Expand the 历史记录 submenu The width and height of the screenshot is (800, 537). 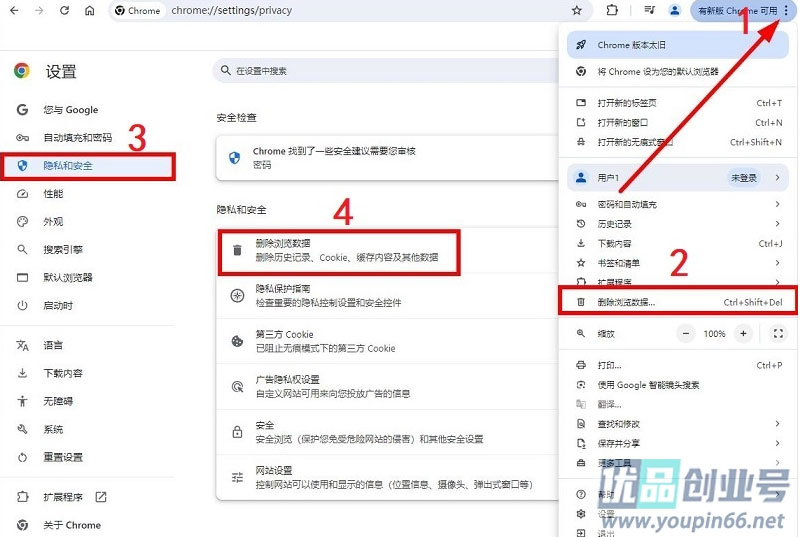(x=676, y=224)
